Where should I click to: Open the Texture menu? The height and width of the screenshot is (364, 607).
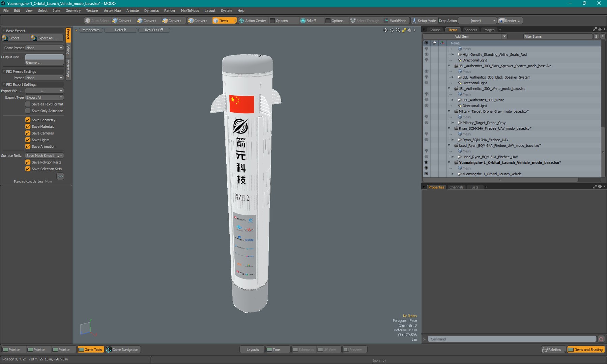pos(92,10)
